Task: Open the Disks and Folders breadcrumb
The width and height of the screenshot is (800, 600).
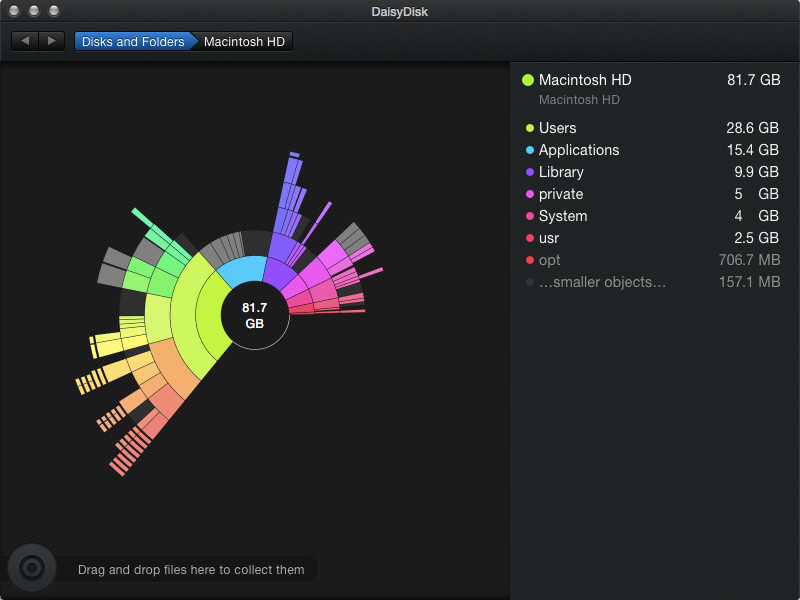Action: [x=134, y=41]
